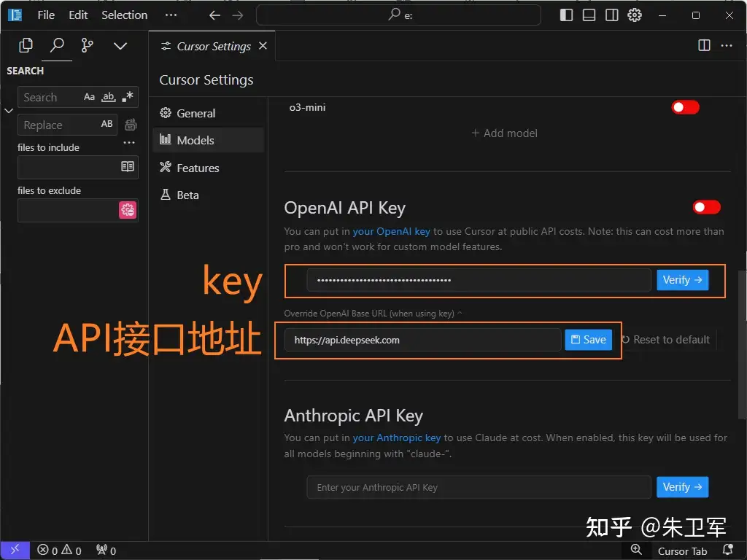
Task: Click the OpenAI API key field
Action: pos(479,280)
